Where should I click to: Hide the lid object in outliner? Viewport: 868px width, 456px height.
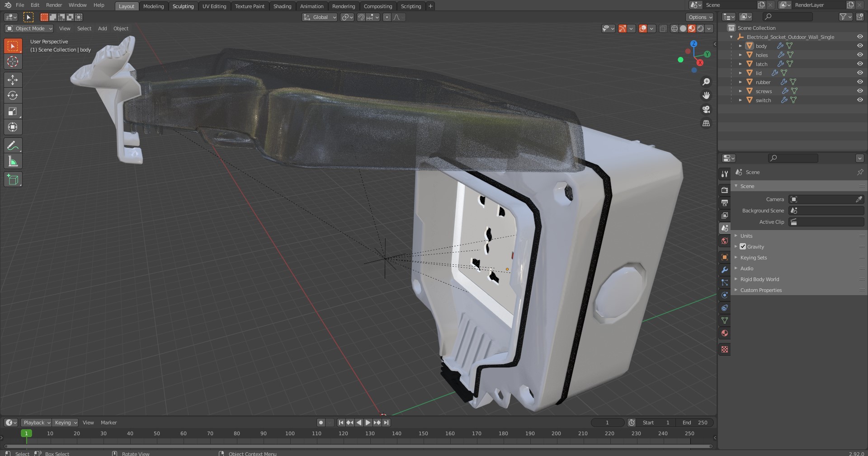pyautogui.click(x=860, y=73)
